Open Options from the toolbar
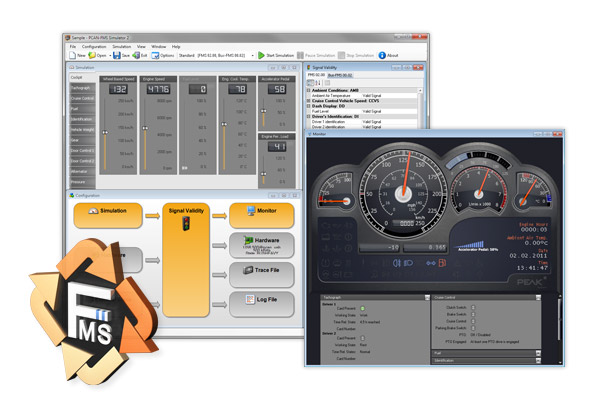Screen dimensions: 600x418 [x=158, y=55]
